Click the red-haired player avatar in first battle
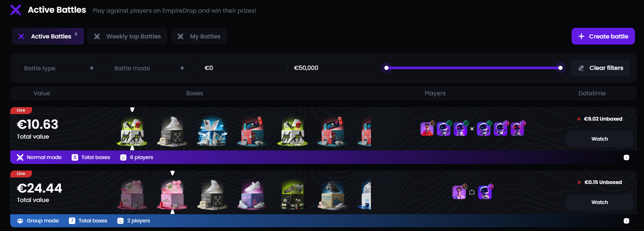 tap(427, 129)
